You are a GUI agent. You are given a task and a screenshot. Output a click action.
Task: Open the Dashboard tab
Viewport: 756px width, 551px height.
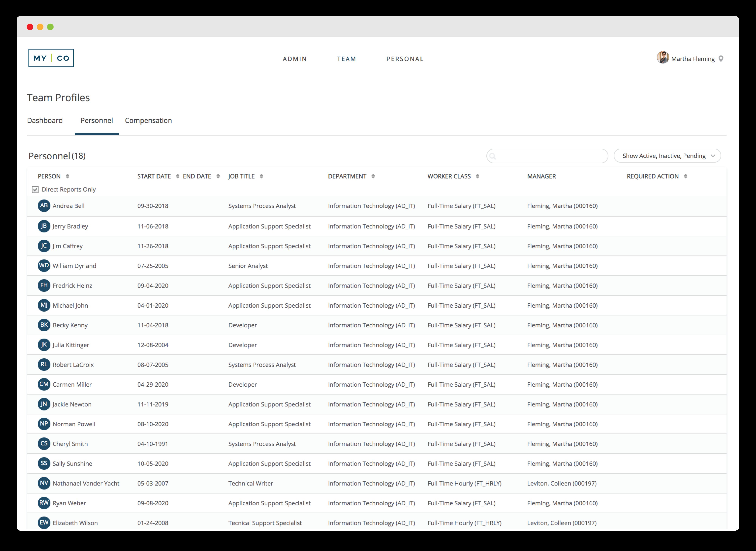[45, 120]
